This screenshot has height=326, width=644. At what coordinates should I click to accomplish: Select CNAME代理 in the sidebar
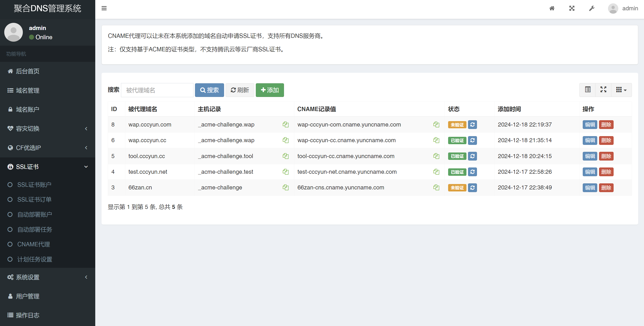(x=34, y=244)
